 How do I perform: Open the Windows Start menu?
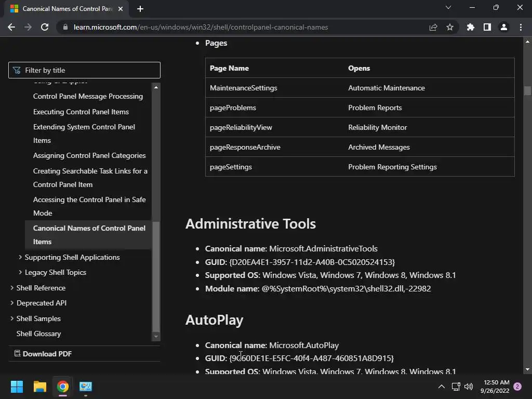(x=17, y=387)
